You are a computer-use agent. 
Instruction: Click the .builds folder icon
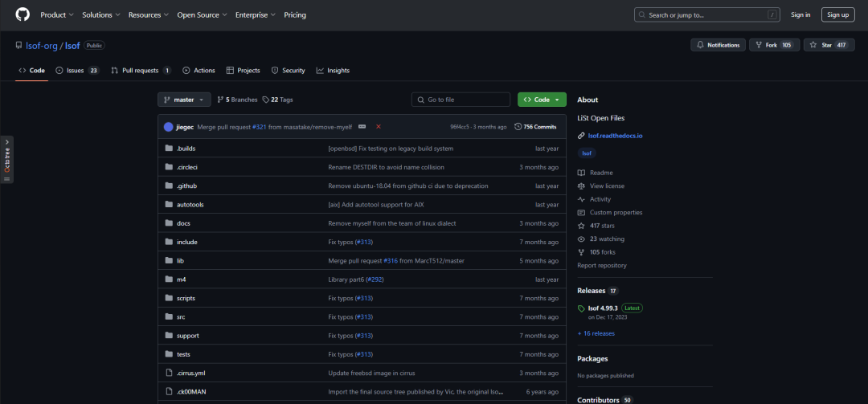169,149
